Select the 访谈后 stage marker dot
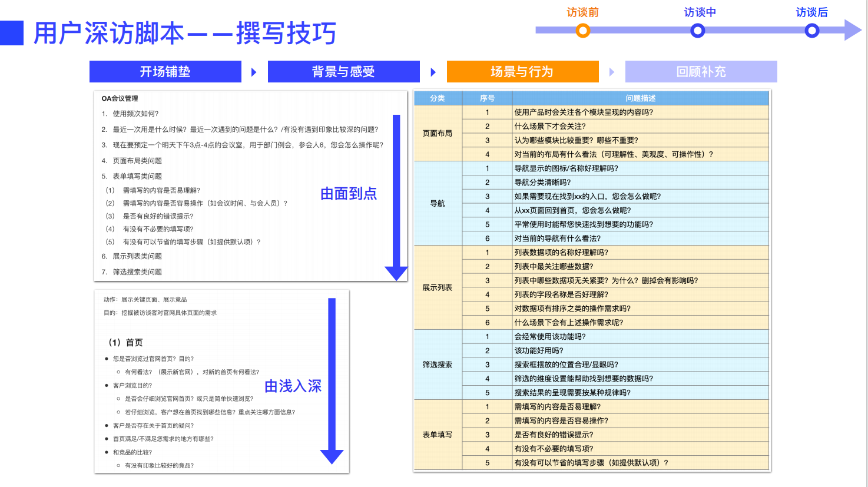 (811, 29)
